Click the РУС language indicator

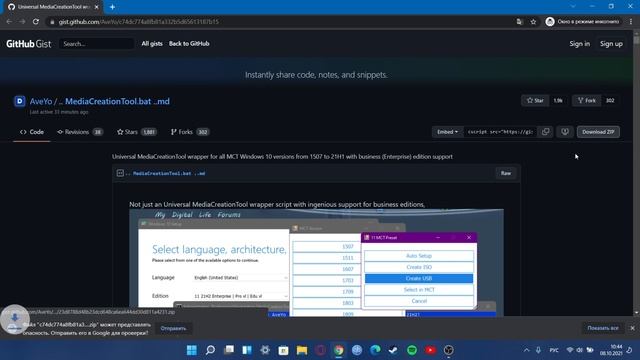(554, 350)
